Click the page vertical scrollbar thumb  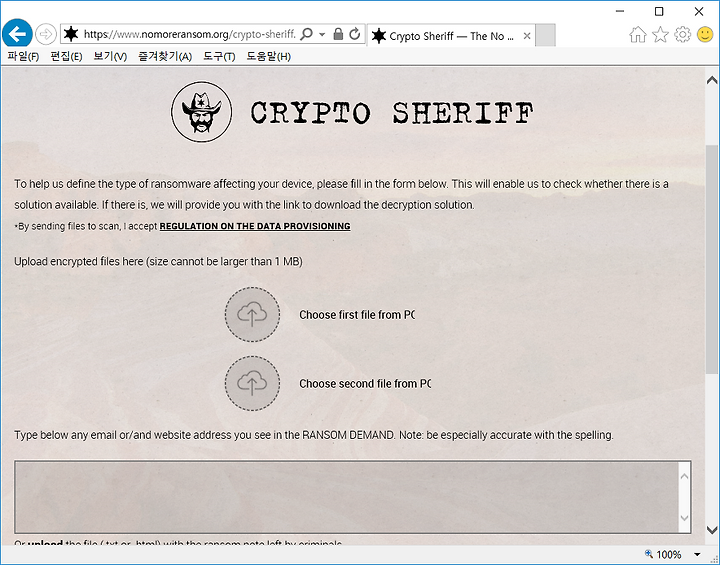tap(712, 260)
